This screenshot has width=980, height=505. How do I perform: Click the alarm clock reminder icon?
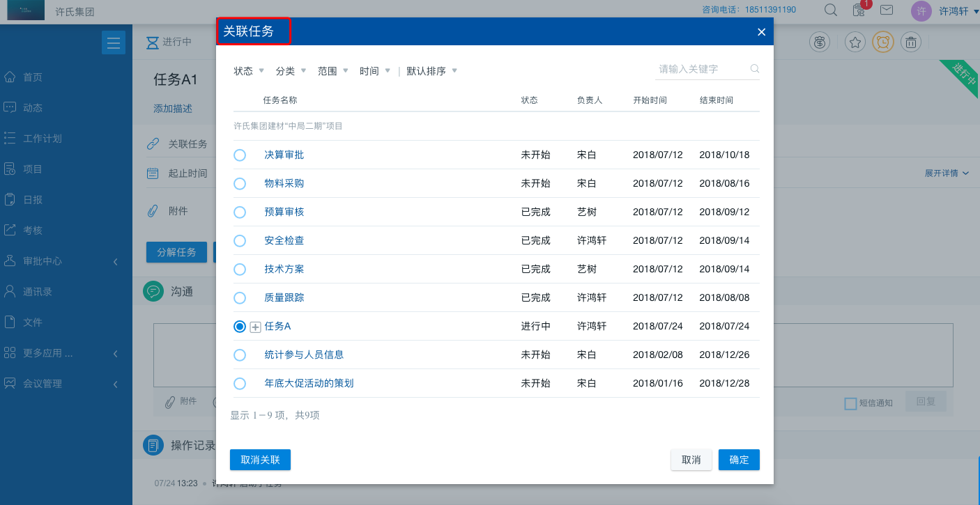pyautogui.click(x=883, y=42)
